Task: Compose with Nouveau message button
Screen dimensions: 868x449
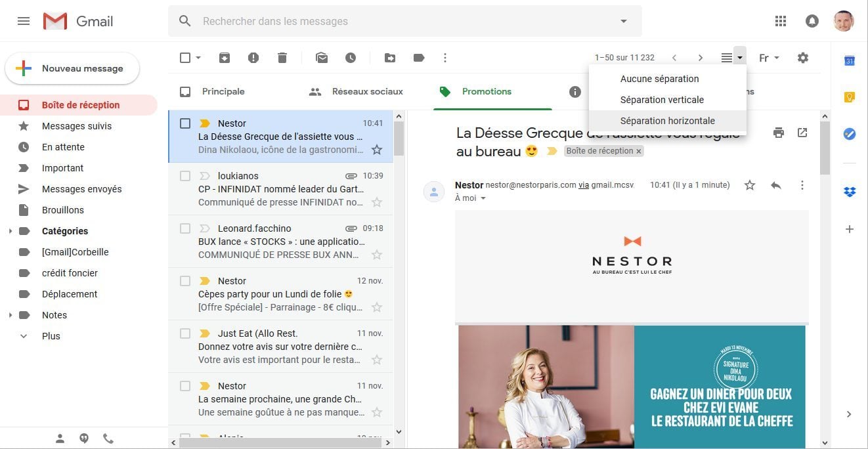Action: tap(72, 68)
